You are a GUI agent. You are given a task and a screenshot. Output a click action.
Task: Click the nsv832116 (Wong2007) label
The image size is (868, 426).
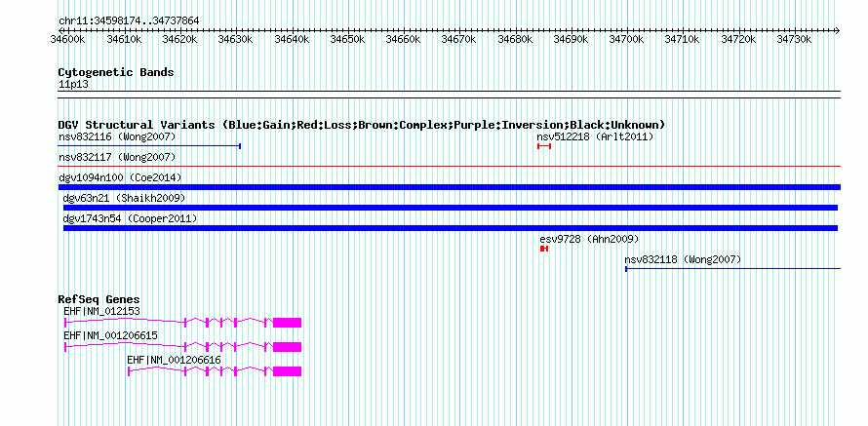pos(117,136)
